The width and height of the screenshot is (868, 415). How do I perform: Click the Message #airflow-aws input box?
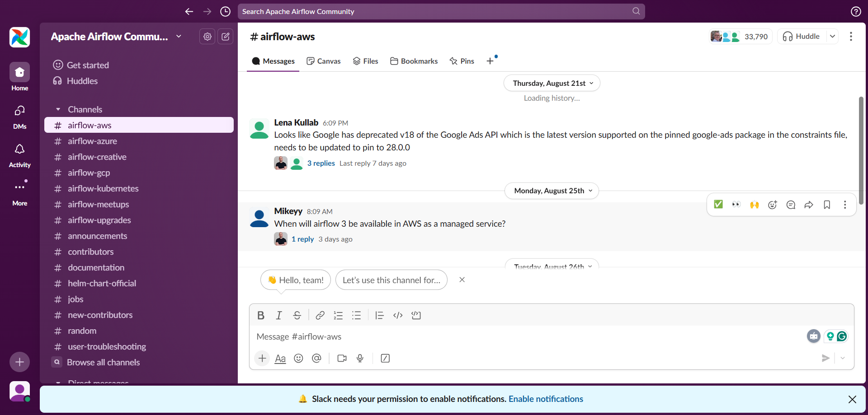(529, 336)
